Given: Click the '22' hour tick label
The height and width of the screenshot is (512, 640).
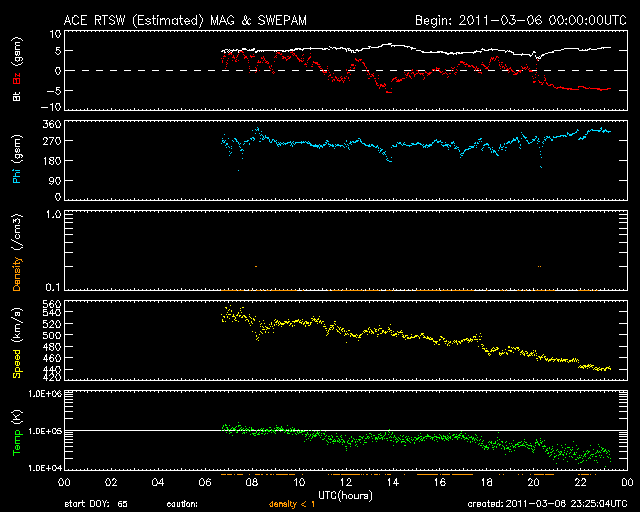Looking at the screenshot, I should (580, 483).
